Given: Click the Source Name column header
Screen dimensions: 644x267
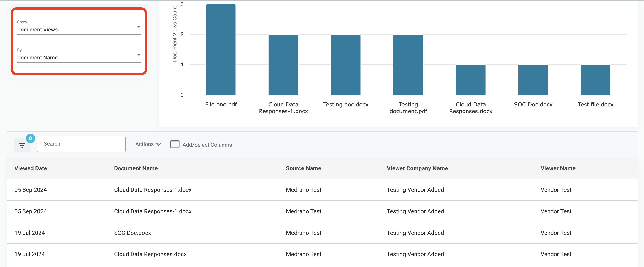Looking at the screenshot, I should (303, 168).
